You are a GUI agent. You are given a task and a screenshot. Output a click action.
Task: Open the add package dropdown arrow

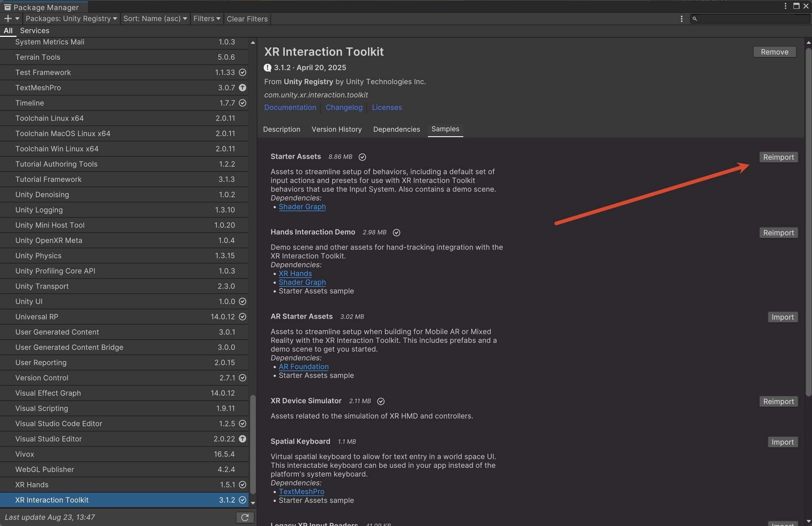17,18
